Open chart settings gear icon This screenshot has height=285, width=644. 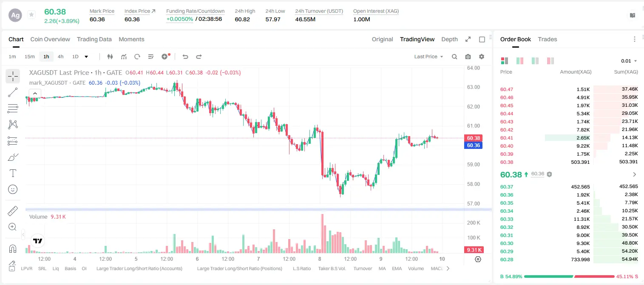pos(482,57)
